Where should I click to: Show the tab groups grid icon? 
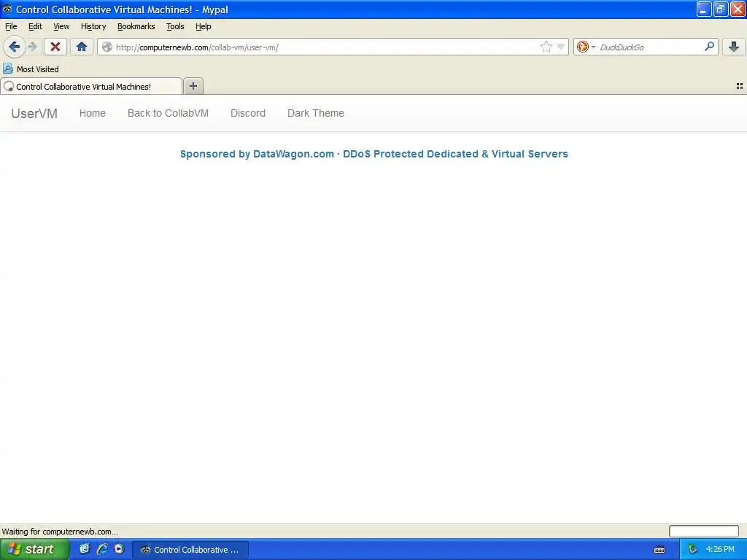pyautogui.click(x=740, y=86)
